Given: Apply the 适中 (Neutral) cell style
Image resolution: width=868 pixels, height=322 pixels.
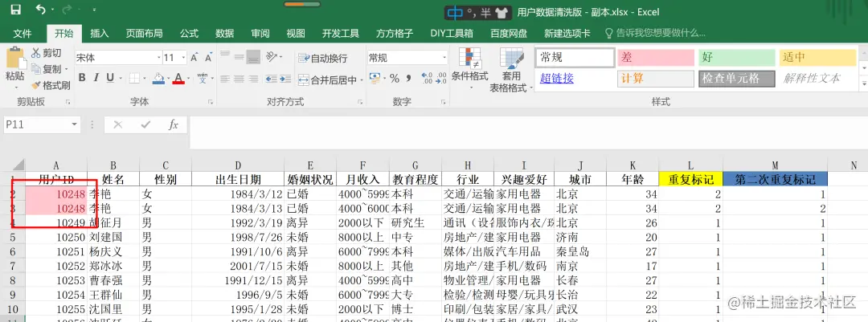Looking at the screenshot, I should point(818,58).
